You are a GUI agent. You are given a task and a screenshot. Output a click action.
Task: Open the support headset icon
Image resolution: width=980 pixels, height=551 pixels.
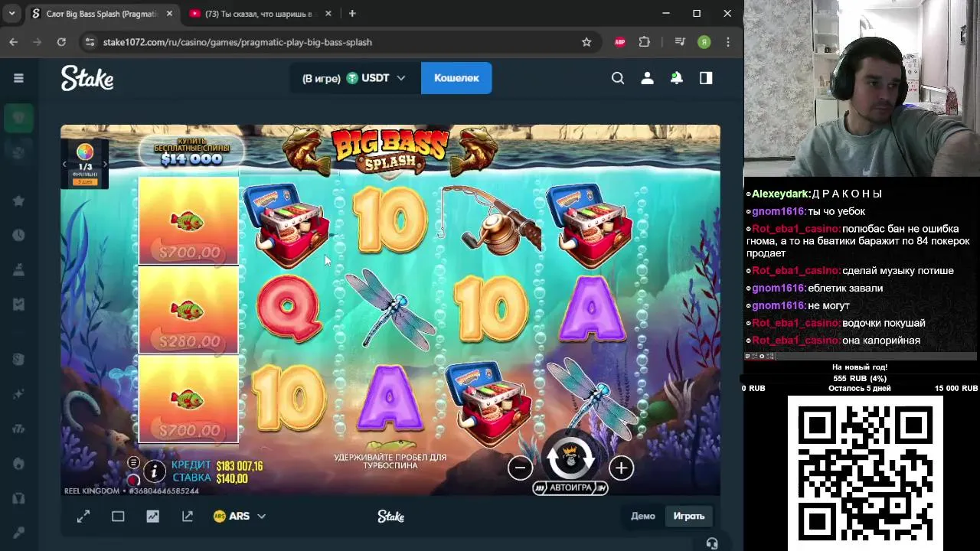click(712, 543)
